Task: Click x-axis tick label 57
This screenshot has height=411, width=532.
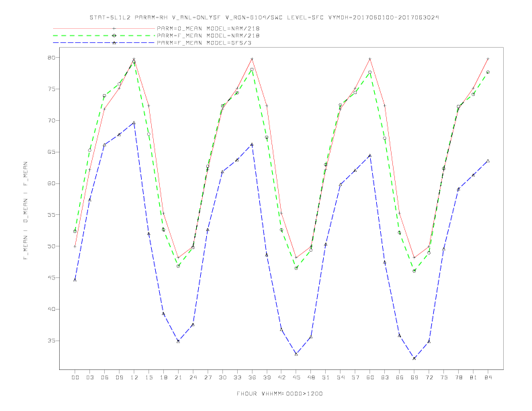Action: (355, 377)
